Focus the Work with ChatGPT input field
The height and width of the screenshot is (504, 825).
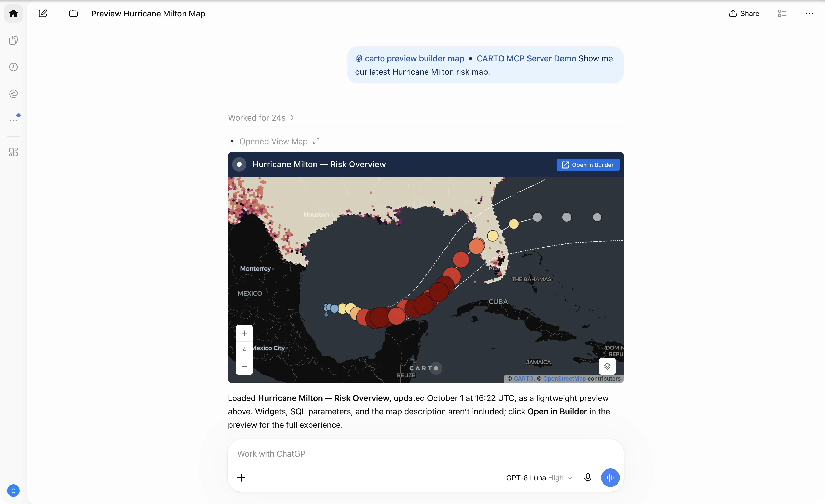point(425,454)
